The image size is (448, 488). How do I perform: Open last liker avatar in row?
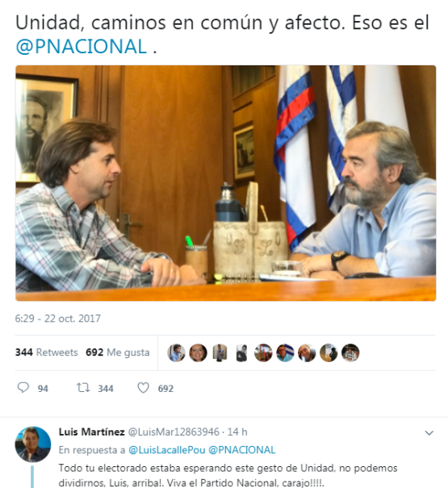click(x=350, y=352)
